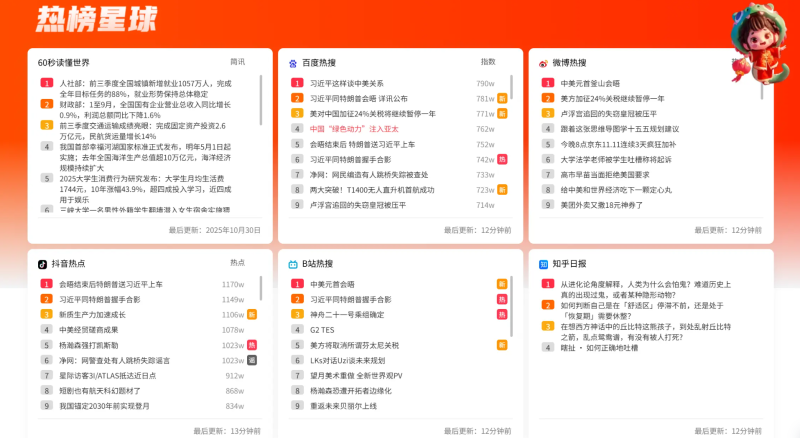800x438 pixels.
Task: Open B站 item G2 TES
Action: (x=322, y=330)
